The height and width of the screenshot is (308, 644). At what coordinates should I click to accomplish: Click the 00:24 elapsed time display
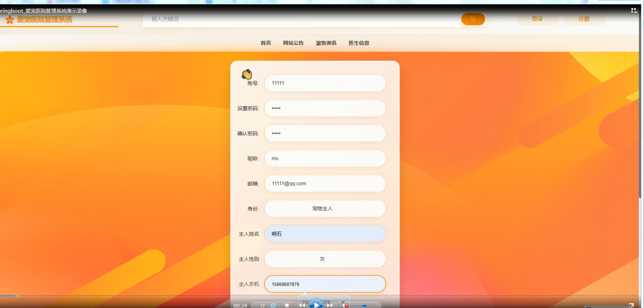(x=240, y=306)
